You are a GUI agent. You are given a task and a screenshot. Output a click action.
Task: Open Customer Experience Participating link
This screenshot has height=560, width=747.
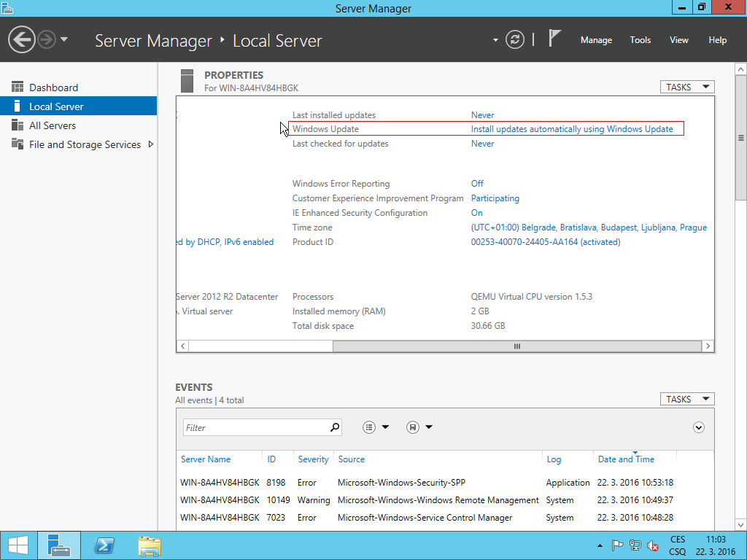tap(495, 198)
